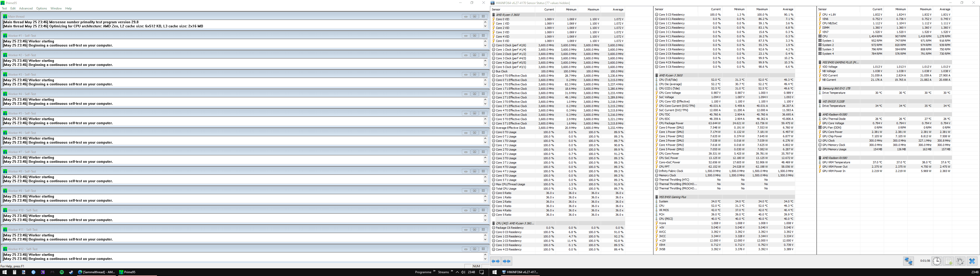980x276 pixels.
Task: Click Worker #12 Self-Test window icon
Action: [x=5, y=249]
